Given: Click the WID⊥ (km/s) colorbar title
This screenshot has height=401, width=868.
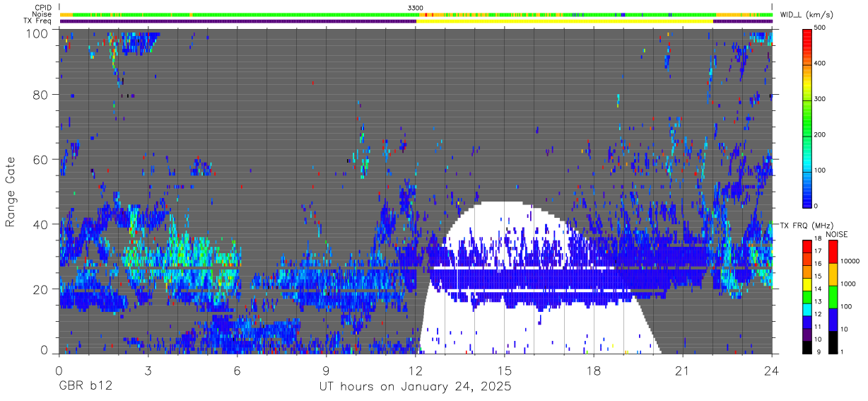Looking at the screenshot, I should point(807,15).
